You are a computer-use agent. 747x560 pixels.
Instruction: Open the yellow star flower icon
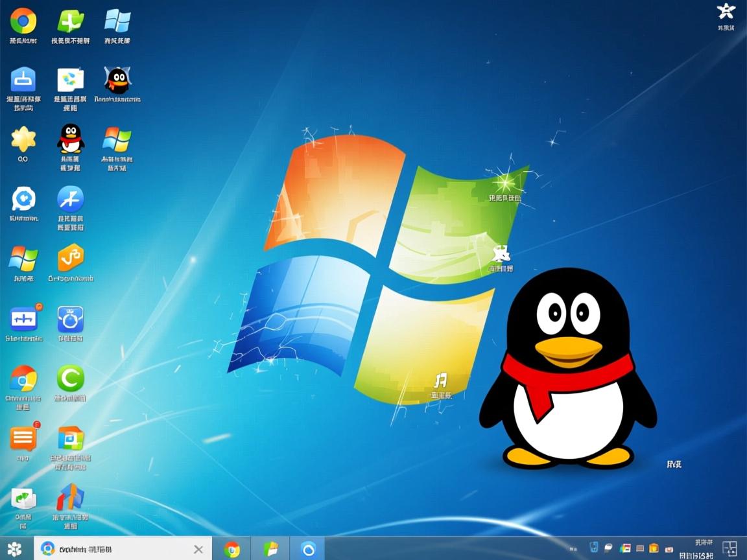pyautogui.click(x=23, y=139)
